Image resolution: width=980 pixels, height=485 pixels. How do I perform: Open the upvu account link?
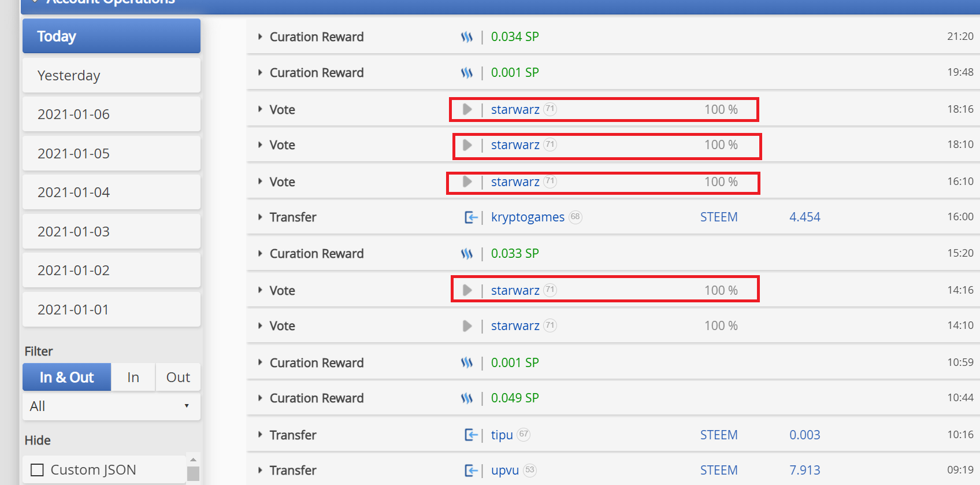[x=504, y=471]
